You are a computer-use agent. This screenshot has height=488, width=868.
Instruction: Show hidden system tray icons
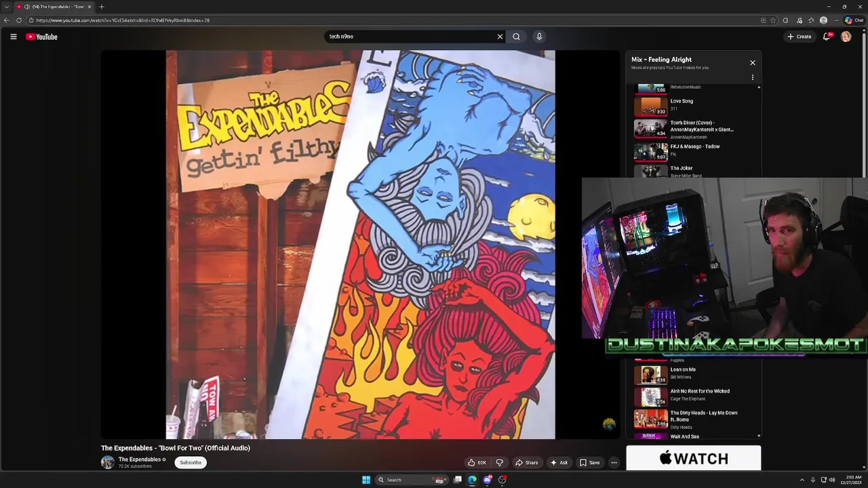pos(802,480)
